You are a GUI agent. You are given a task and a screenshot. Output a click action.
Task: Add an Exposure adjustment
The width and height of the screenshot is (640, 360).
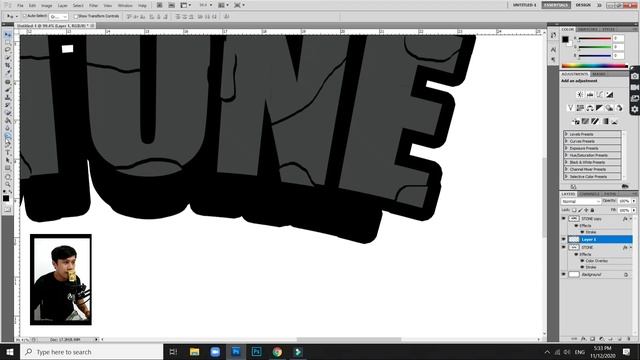coord(609,95)
